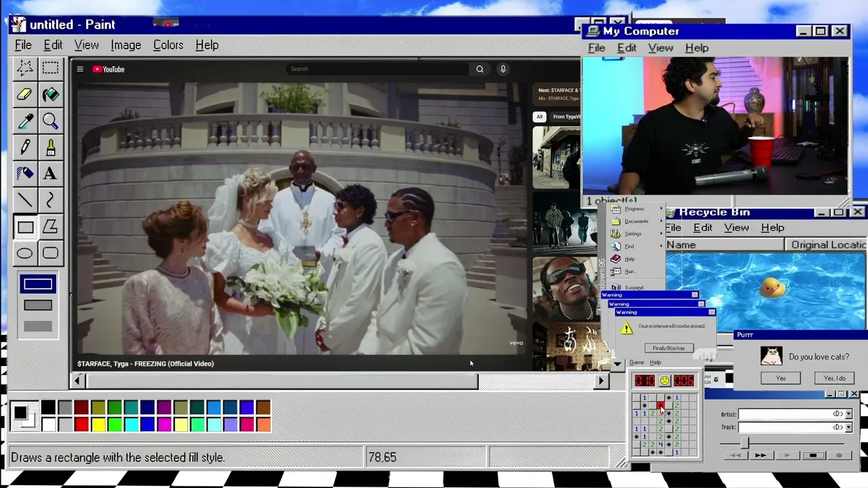Choose the bright red color swatch

click(x=81, y=424)
